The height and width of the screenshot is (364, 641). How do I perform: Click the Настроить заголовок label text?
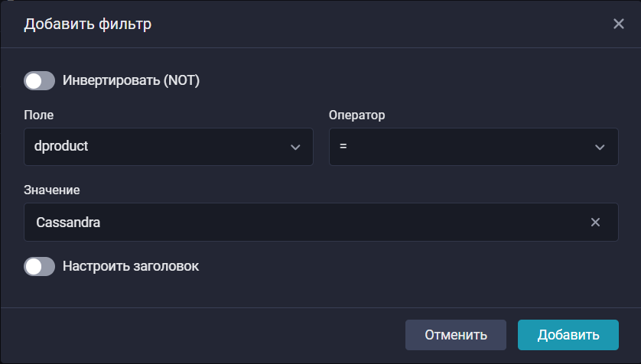click(x=131, y=266)
